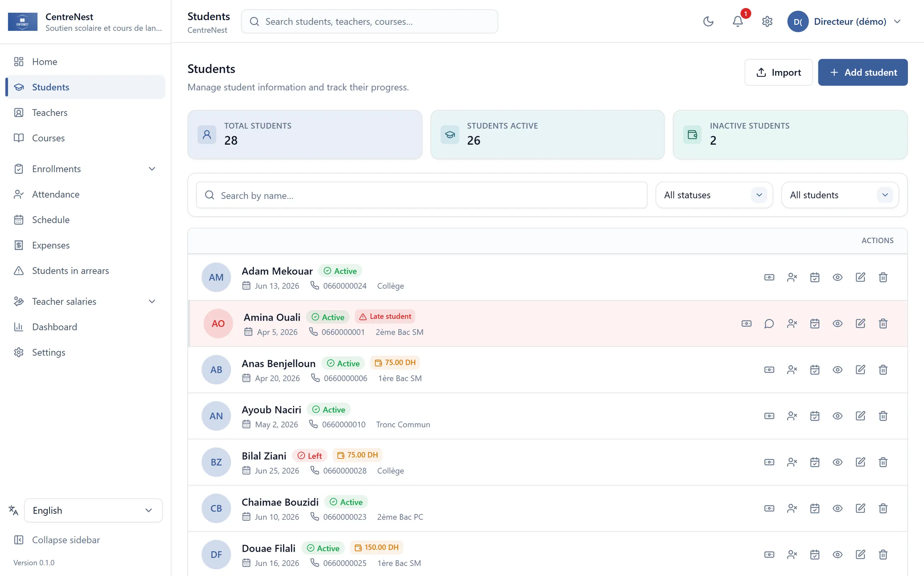Edit Chaimae Bouzidi record
Image resolution: width=924 pixels, height=576 pixels.
(x=860, y=508)
